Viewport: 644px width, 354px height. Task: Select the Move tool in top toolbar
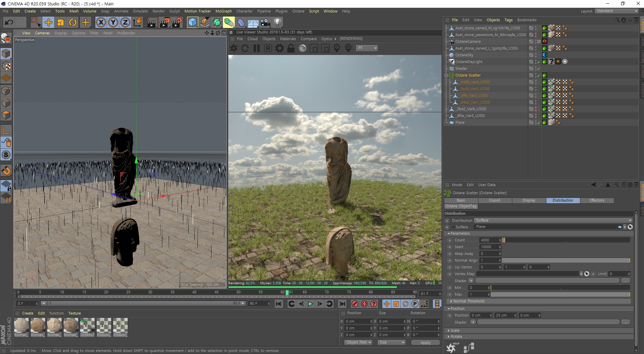tap(48, 23)
